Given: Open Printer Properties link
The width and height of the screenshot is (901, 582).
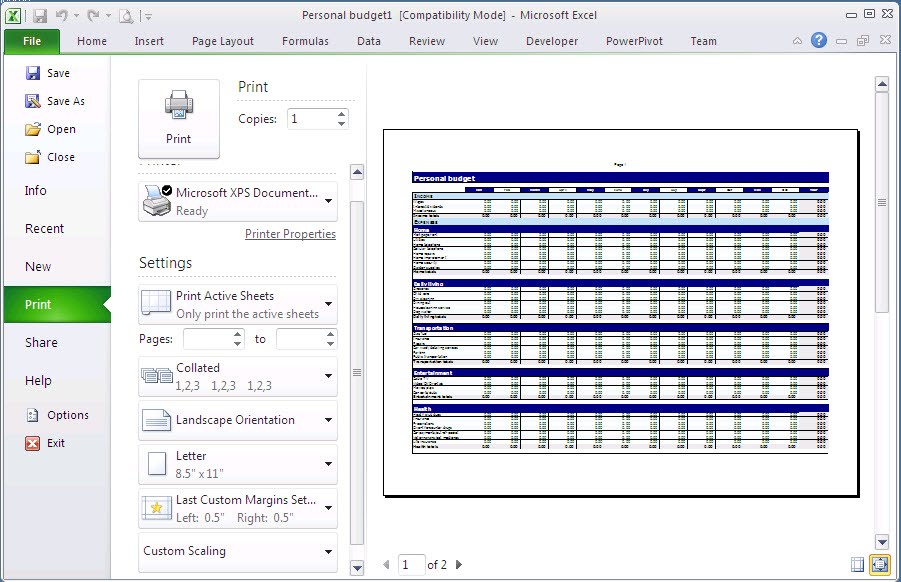Looking at the screenshot, I should click(292, 233).
